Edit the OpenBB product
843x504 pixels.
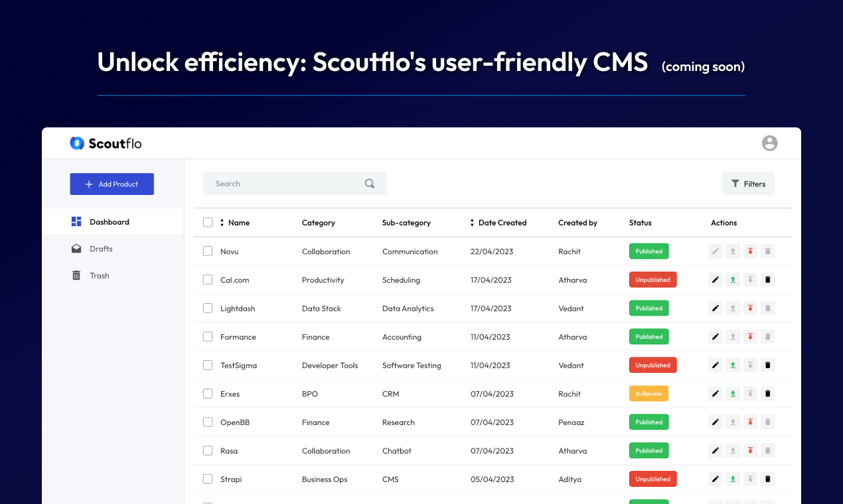tap(716, 422)
